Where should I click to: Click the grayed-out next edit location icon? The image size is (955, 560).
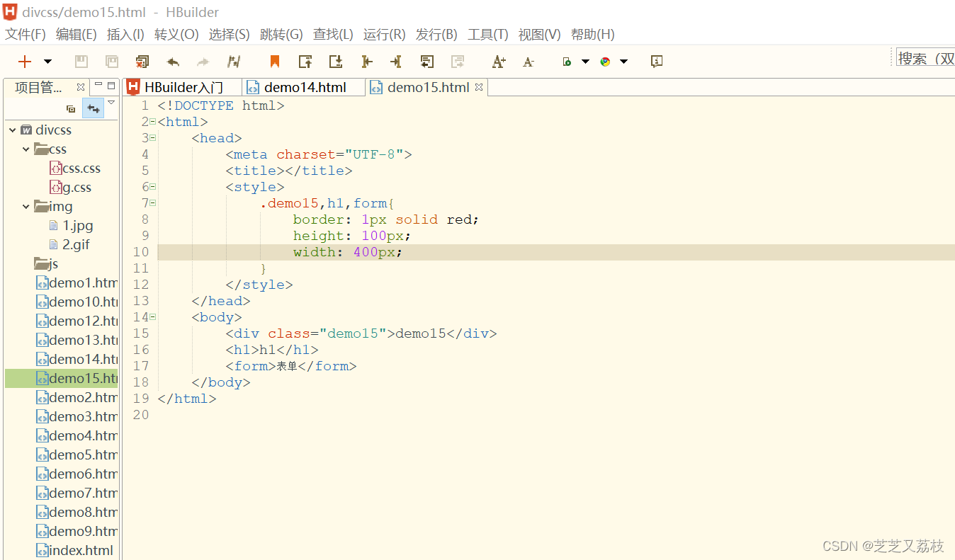click(x=458, y=62)
